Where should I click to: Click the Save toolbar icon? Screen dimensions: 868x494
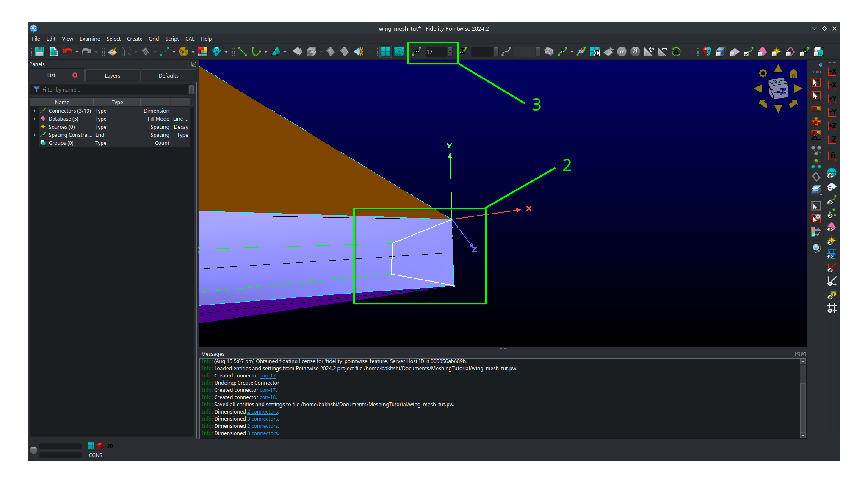click(x=39, y=52)
